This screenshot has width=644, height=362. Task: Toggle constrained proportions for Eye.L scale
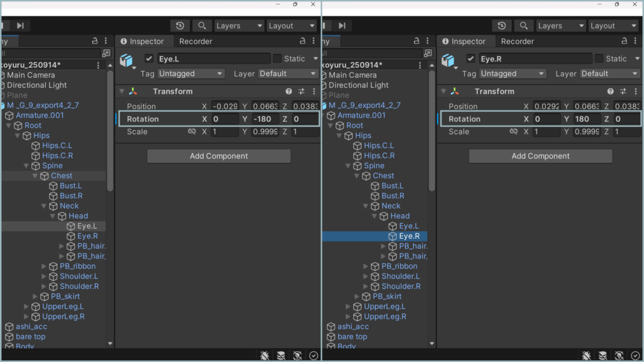point(192,132)
